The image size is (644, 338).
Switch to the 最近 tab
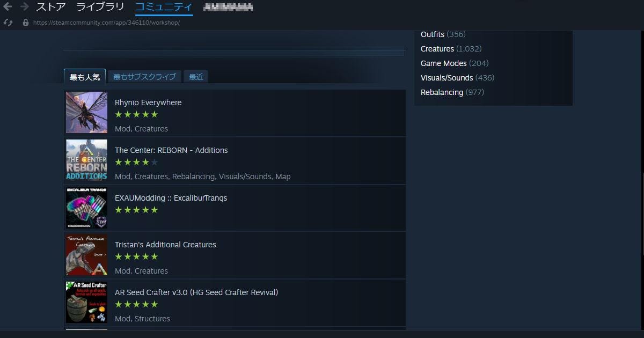[x=196, y=77]
